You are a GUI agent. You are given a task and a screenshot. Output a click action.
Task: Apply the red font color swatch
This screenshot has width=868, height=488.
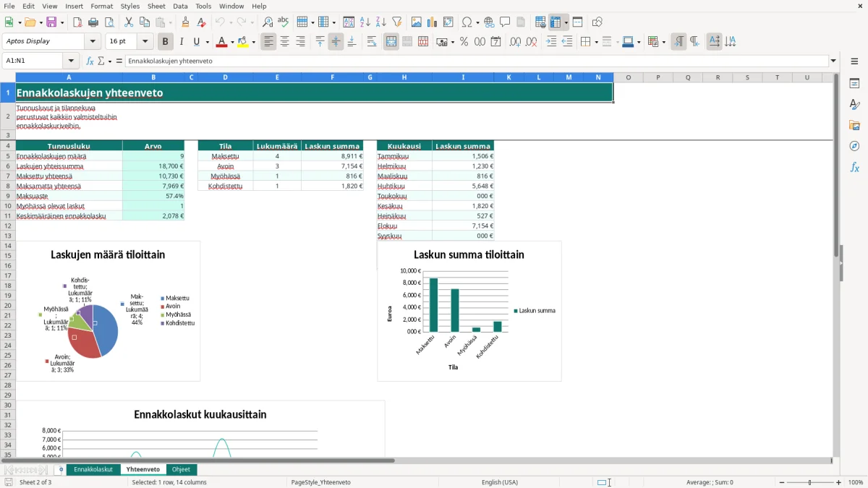click(x=221, y=42)
